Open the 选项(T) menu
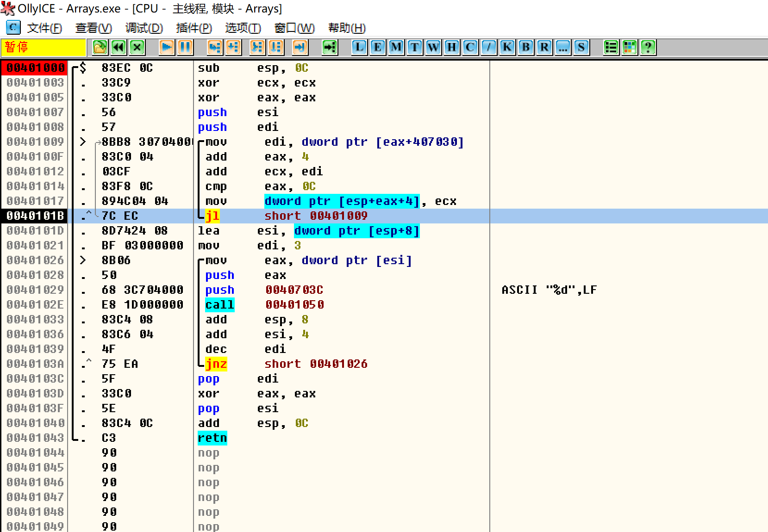Screen dimensions: 768x532 tap(243, 28)
